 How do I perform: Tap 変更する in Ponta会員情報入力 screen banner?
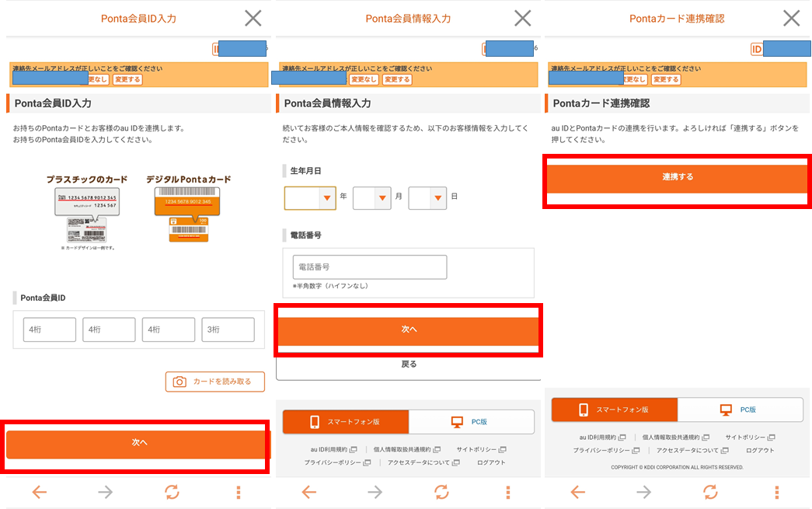[397, 79]
